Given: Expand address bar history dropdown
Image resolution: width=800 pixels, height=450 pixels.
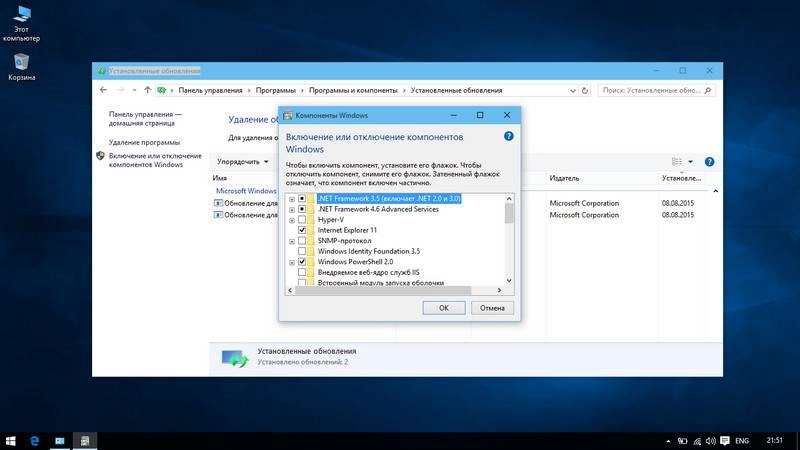Looking at the screenshot, I should pyautogui.click(x=572, y=90).
